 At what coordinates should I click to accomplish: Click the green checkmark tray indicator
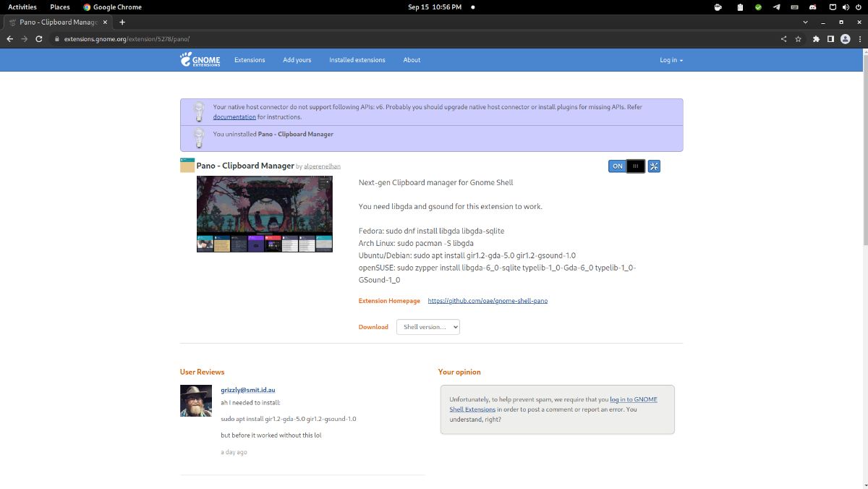click(758, 7)
